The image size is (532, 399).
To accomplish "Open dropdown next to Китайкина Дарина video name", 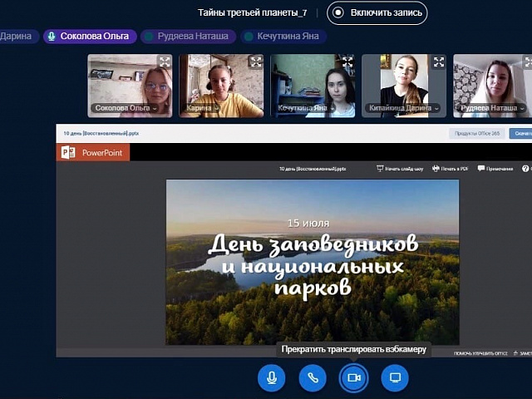I will click(436, 109).
